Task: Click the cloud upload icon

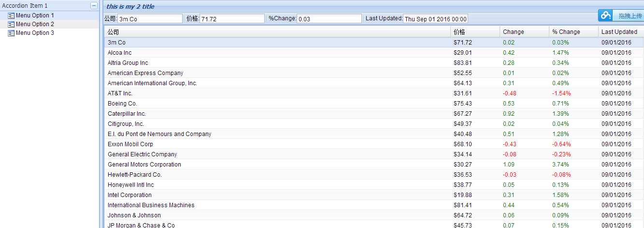Action: [606, 15]
